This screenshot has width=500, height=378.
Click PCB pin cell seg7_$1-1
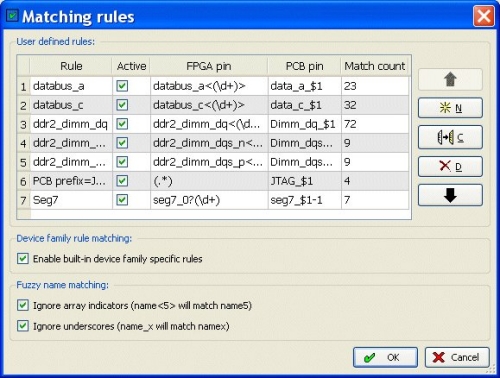pos(305,200)
